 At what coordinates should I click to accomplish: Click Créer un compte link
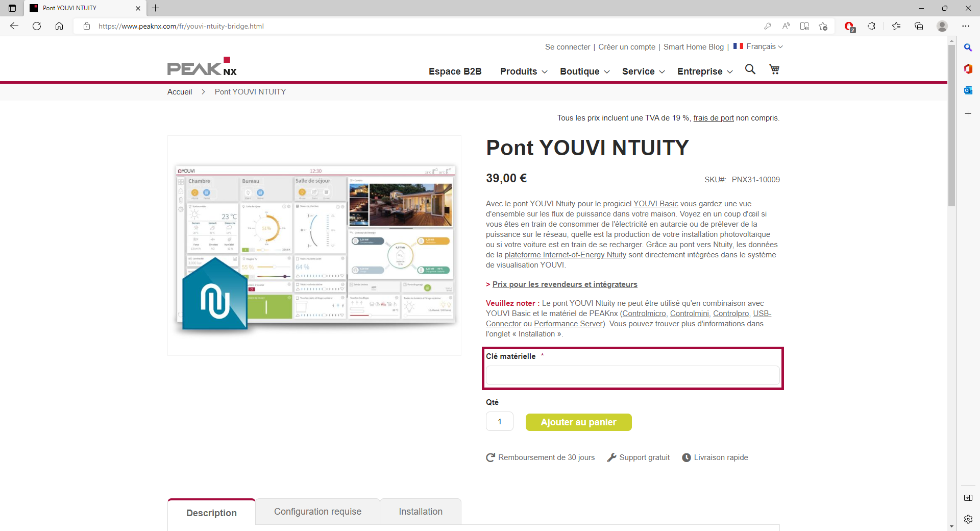point(627,47)
